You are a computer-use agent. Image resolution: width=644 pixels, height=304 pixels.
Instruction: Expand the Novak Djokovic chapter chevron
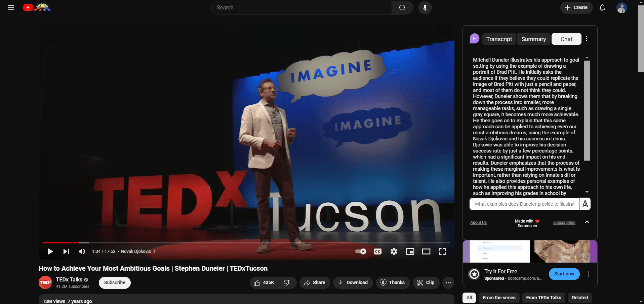tap(154, 251)
